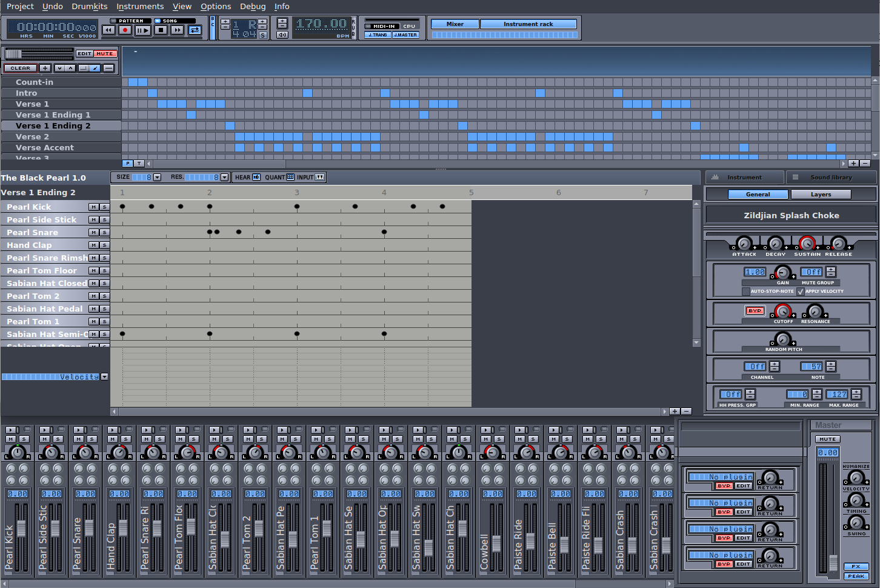The image size is (880, 588).
Task: Switch to the Sound library tab
Action: 832,177
